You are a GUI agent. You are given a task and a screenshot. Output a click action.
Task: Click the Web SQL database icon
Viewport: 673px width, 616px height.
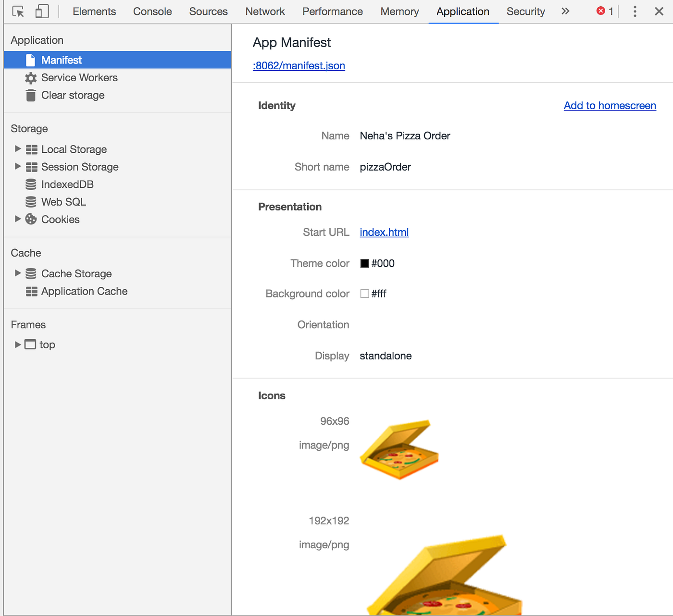click(31, 202)
